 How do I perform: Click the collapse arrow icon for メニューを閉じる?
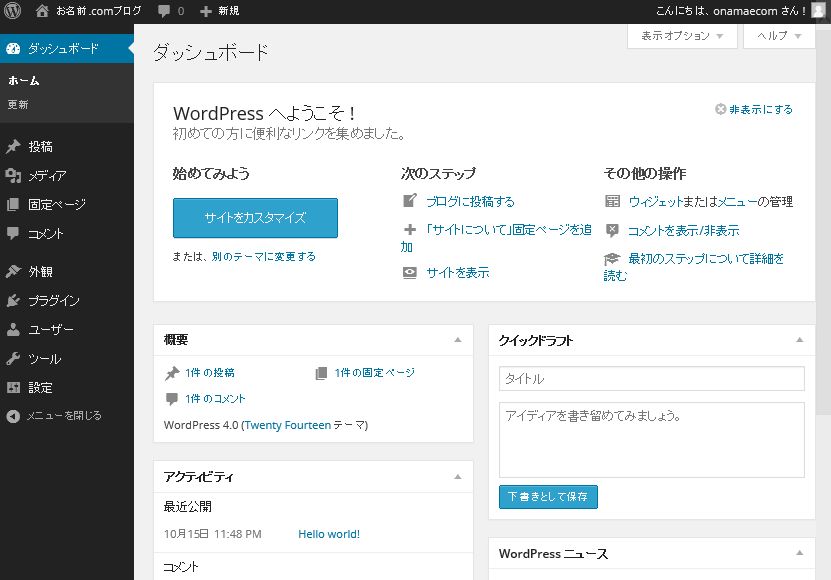pyautogui.click(x=13, y=416)
